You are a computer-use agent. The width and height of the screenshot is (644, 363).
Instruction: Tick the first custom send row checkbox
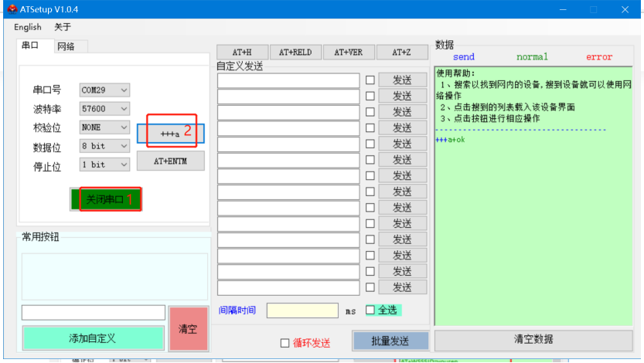click(370, 80)
